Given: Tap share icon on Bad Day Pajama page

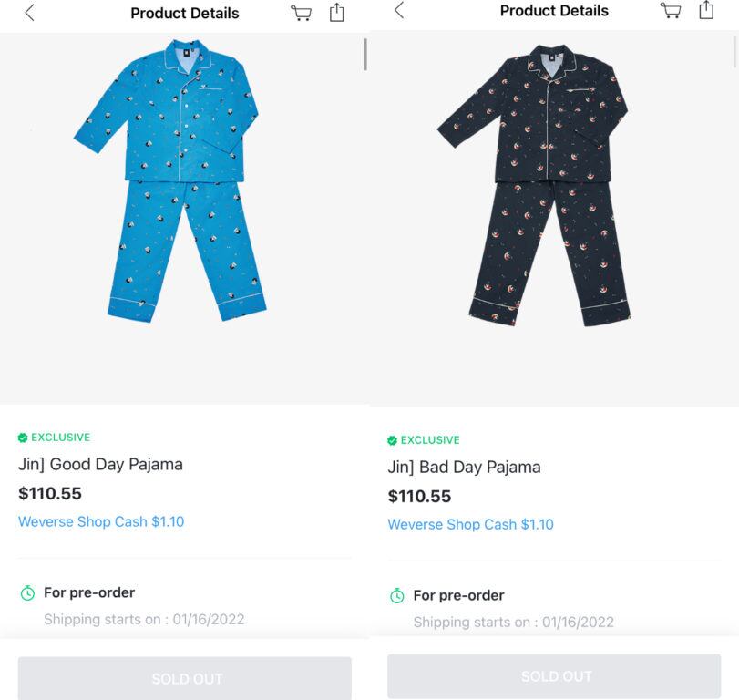Looking at the screenshot, I should [x=706, y=9].
